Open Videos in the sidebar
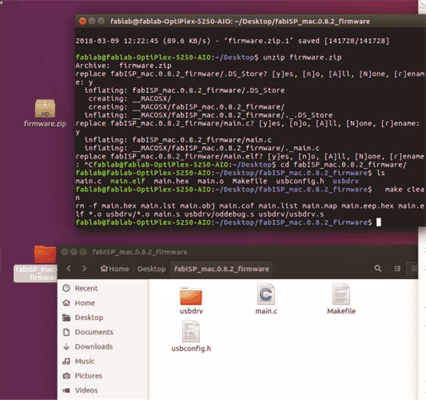Image resolution: width=426 pixels, height=400 pixels. (80, 390)
